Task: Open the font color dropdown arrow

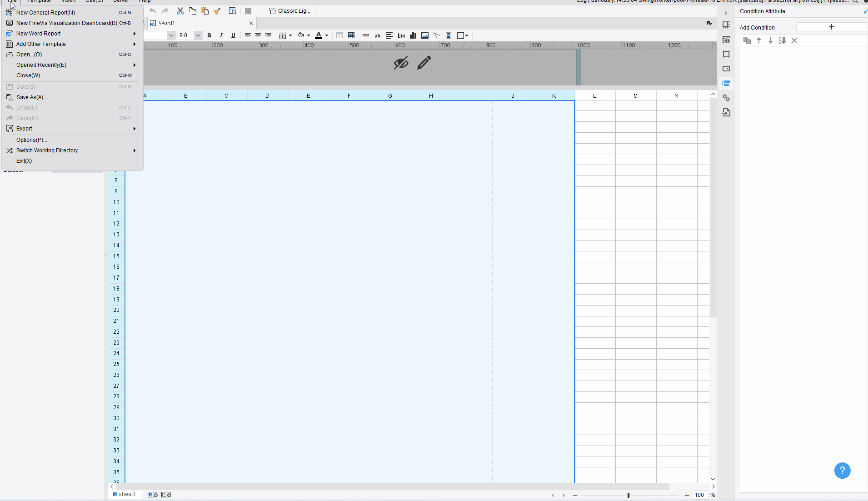Action: click(327, 35)
